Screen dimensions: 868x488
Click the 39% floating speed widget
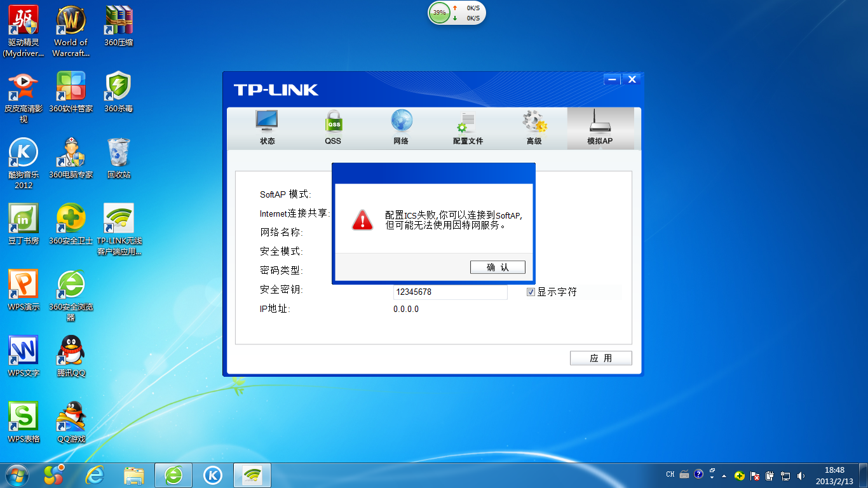(457, 13)
